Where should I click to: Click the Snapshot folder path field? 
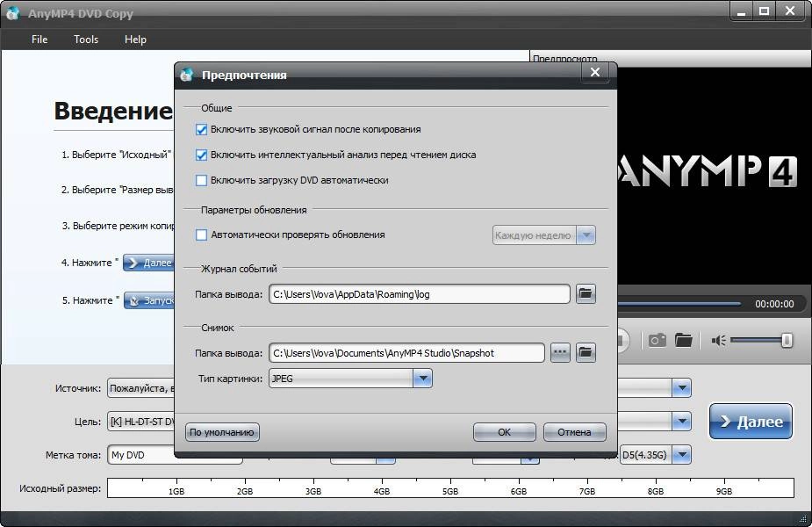click(406, 353)
